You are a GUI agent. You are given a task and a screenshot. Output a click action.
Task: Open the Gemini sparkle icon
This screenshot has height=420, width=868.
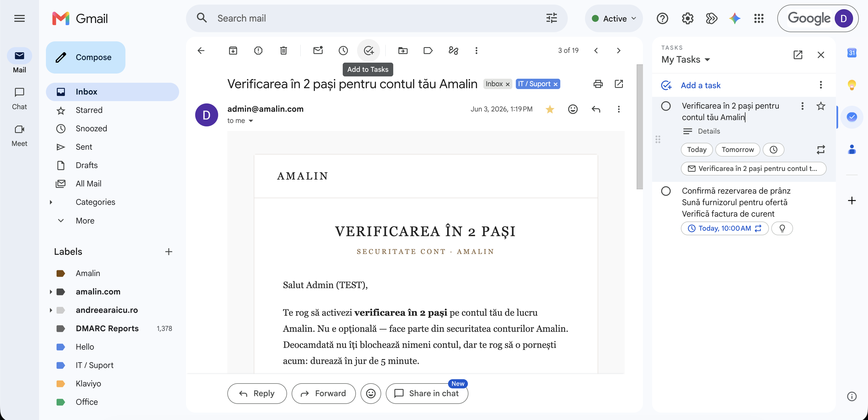(735, 18)
